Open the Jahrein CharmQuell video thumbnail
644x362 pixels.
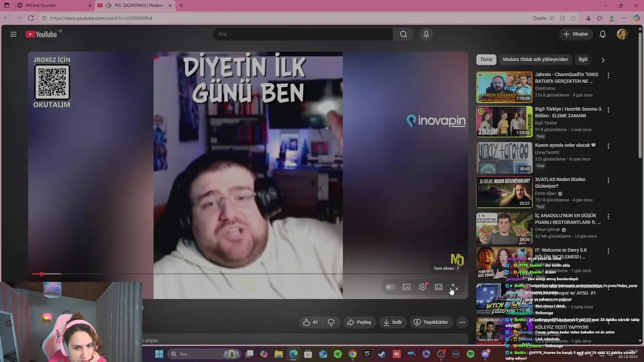[x=504, y=87]
